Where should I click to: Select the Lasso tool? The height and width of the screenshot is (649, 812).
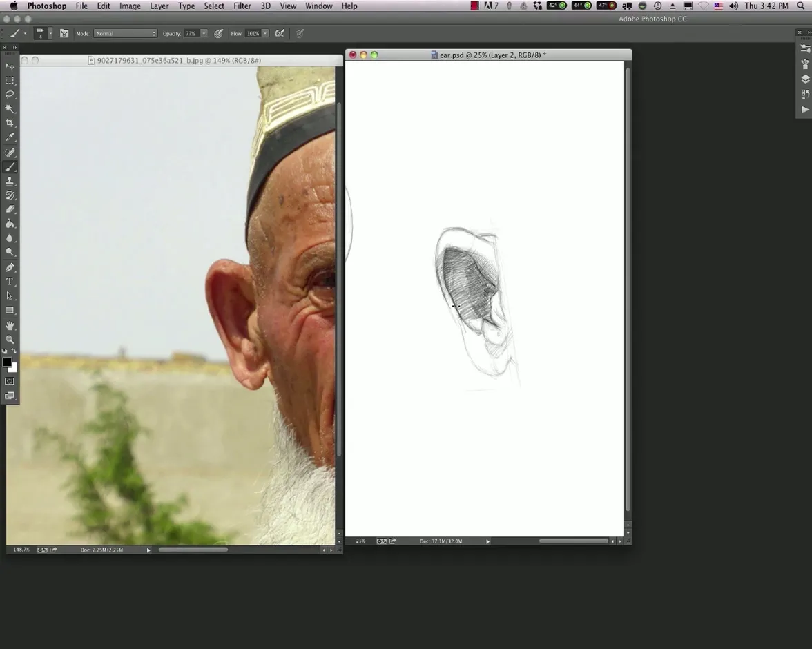pos(10,95)
